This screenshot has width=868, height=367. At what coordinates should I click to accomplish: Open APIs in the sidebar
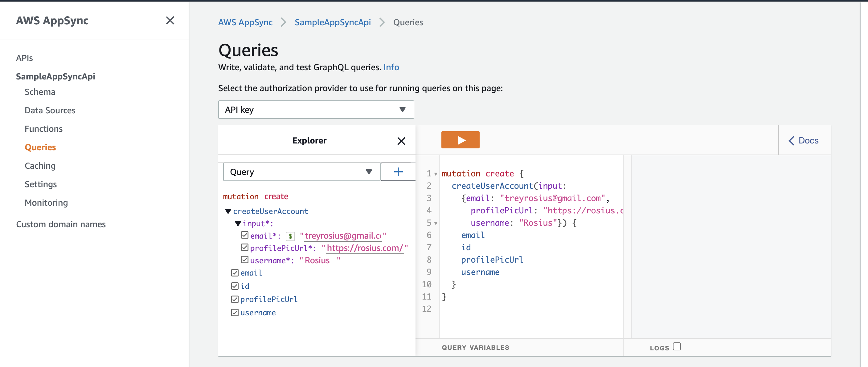24,58
